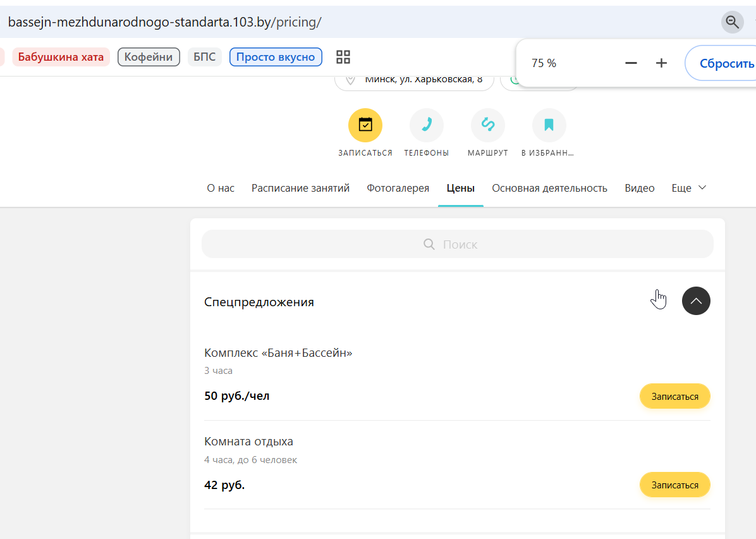
Task: Open the bookmarks grid icon
Action: coord(343,57)
